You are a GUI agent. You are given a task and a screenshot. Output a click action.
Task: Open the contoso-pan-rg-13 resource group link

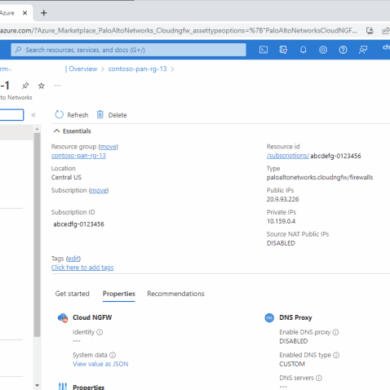click(78, 156)
